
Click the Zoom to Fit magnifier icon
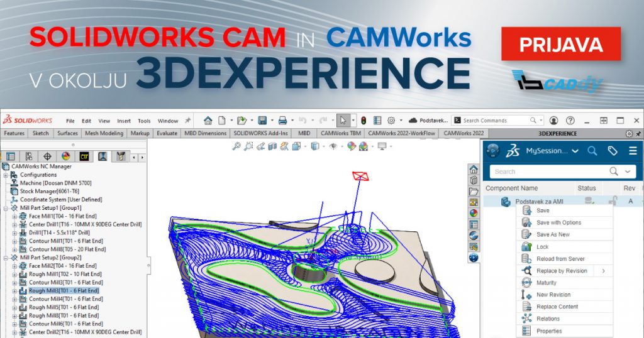pyautogui.click(x=236, y=146)
